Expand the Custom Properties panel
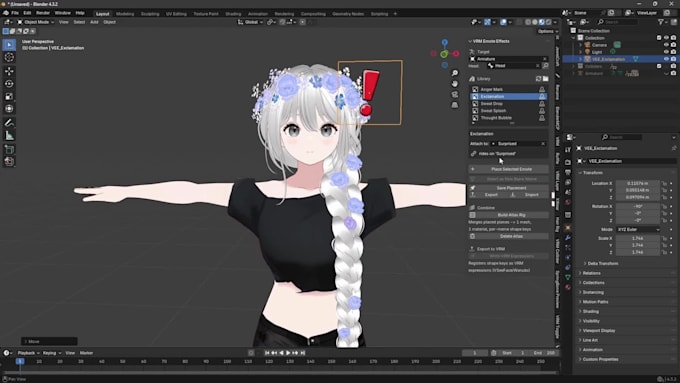 coord(600,359)
